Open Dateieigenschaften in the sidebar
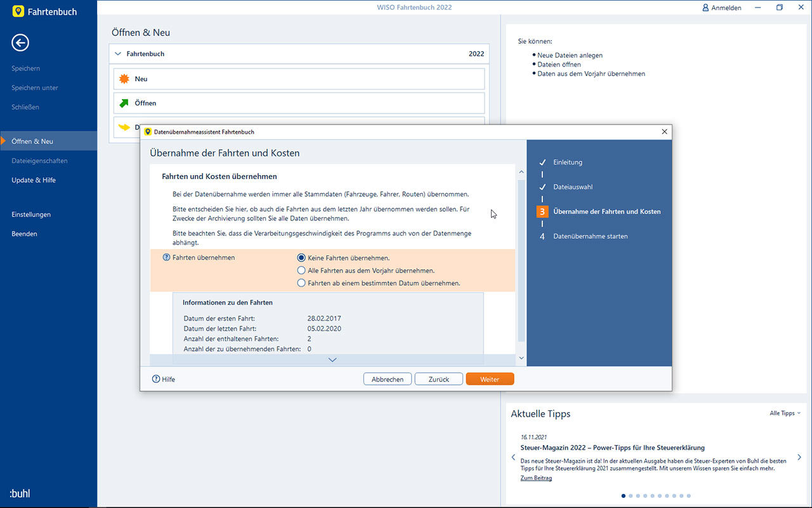Image resolution: width=812 pixels, height=508 pixels. (39, 161)
